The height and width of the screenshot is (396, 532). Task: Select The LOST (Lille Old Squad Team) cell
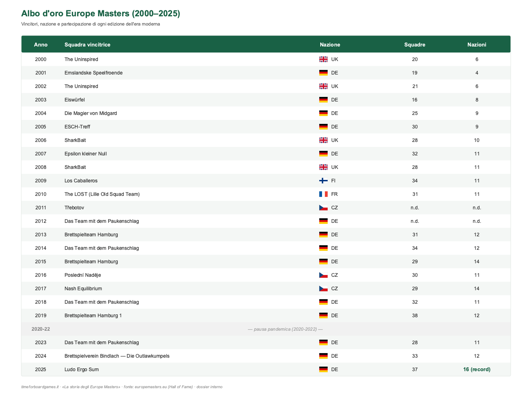click(102, 194)
